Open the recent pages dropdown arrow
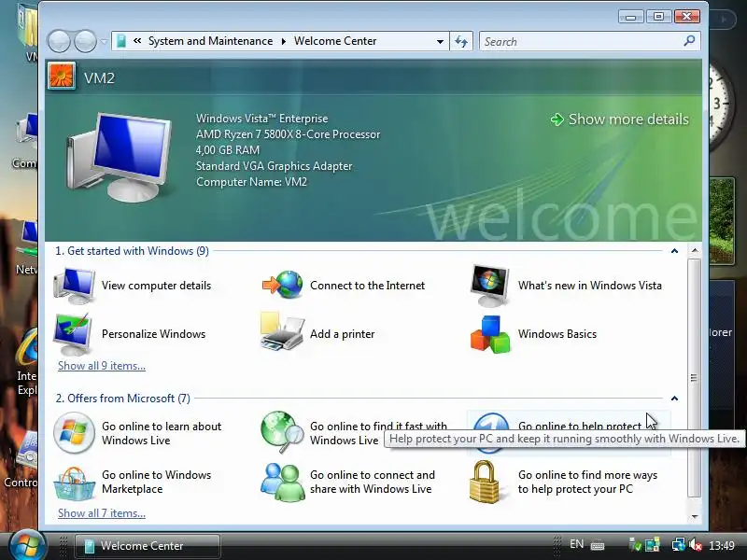 (104, 42)
